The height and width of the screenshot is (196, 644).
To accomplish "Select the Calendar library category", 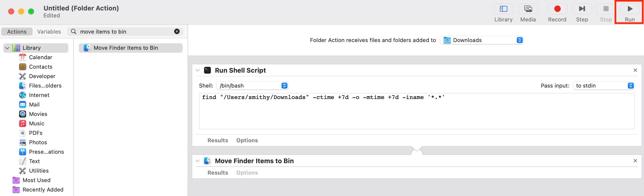I will tap(40, 57).
